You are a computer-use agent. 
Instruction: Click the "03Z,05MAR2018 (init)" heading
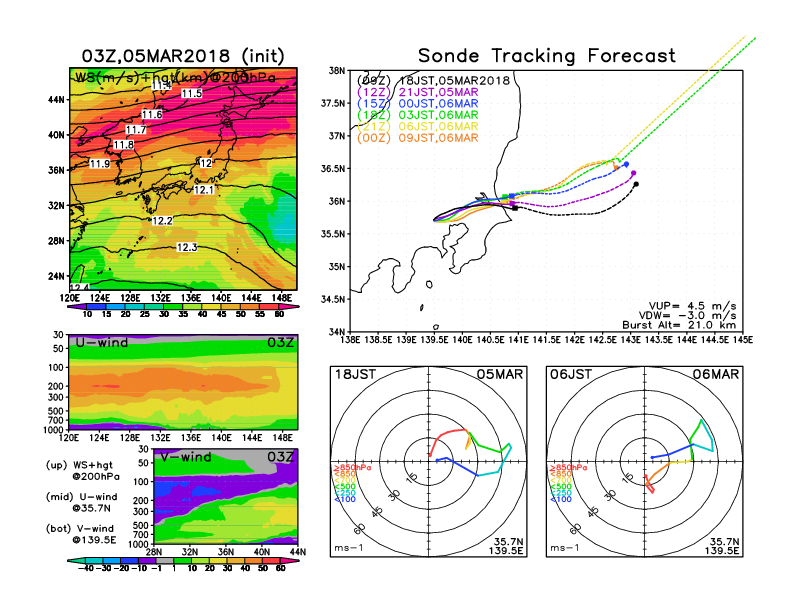pos(183,56)
